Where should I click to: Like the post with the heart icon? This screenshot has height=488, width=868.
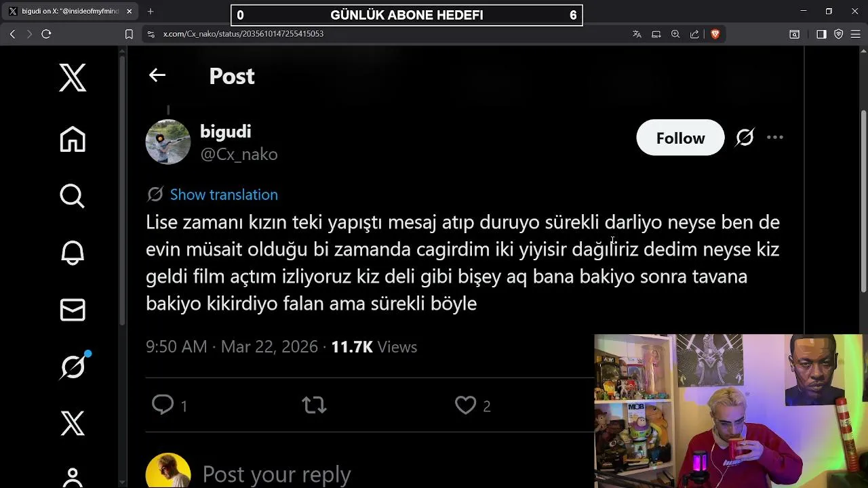(x=465, y=405)
